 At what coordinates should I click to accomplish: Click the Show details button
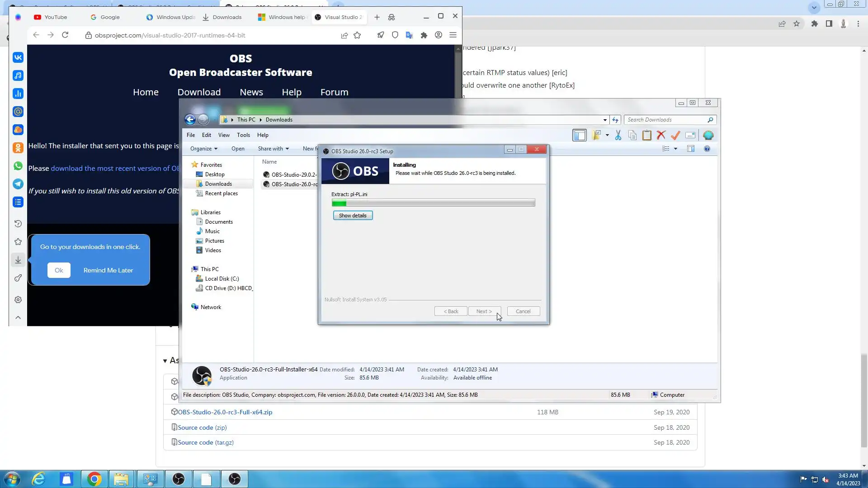353,216
